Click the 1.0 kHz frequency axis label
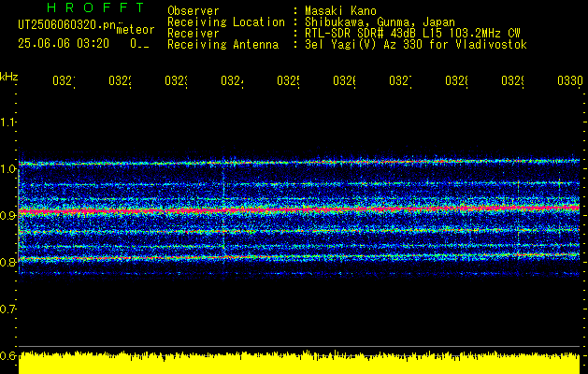The image size is (588, 374). pyautogui.click(x=7, y=169)
